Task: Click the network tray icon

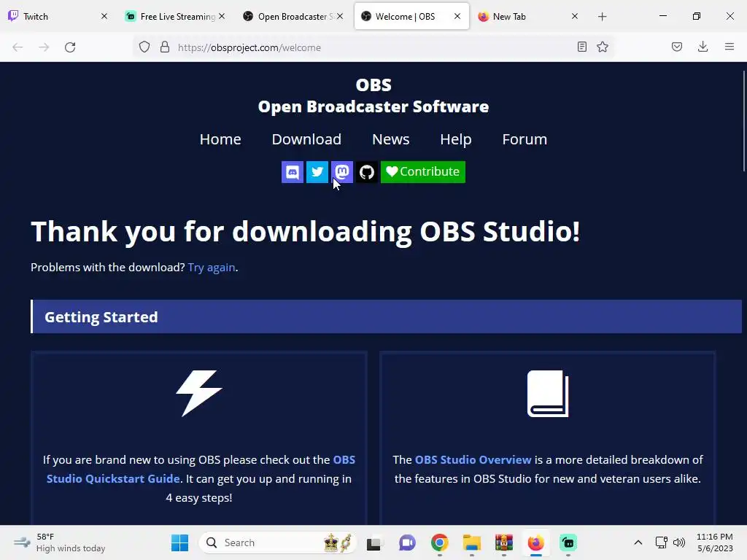Action: coord(661,542)
